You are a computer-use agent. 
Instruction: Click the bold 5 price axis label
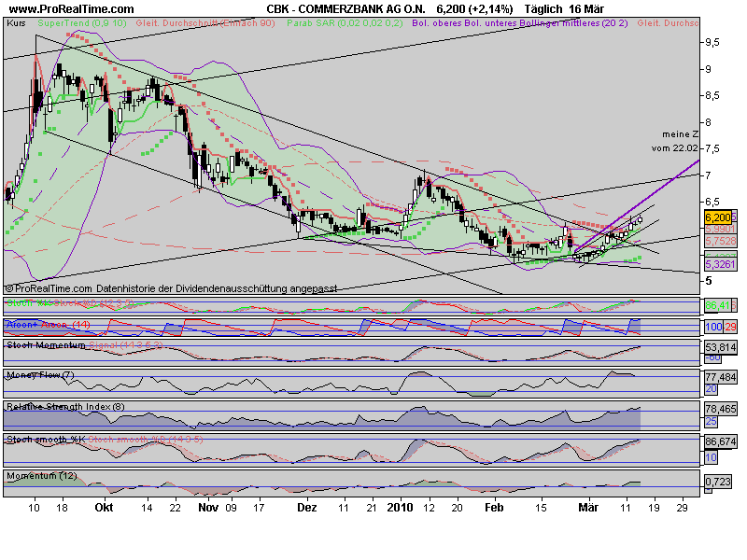pyautogui.click(x=709, y=281)
